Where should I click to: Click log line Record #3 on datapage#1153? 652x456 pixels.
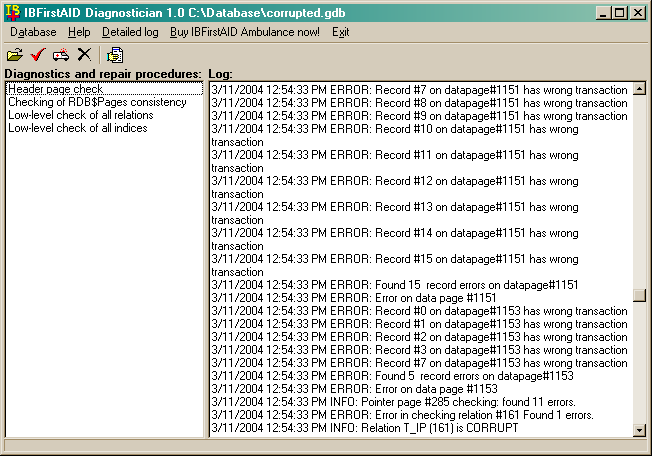tap(419, 350)
